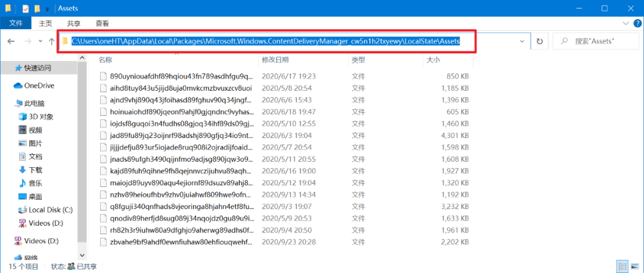Select file starting with 890uynioua
The width and height of the screenshot is (644, 273).
[x=177, y=76]
